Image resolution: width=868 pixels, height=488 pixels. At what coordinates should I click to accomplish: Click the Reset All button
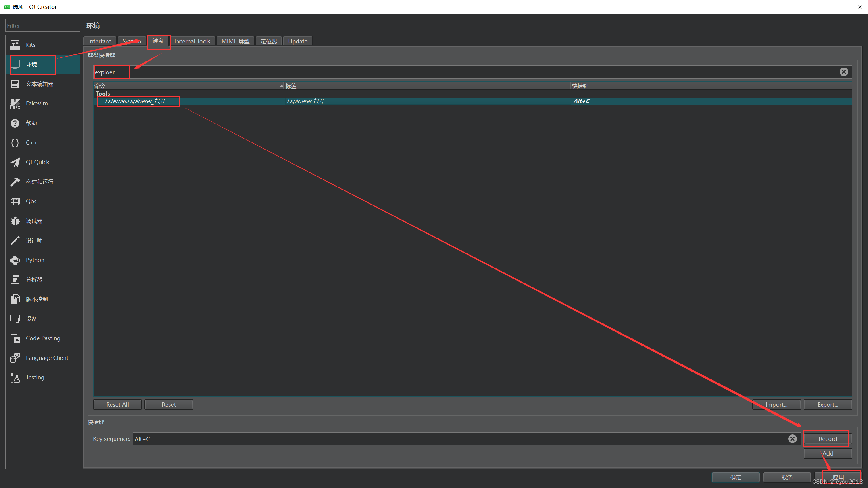117,404
